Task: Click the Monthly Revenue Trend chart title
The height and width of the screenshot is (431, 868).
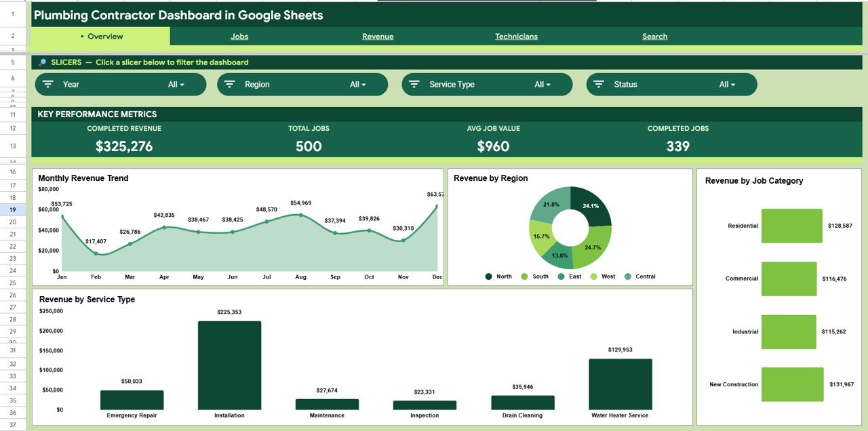Action: [x=83, y=178]
